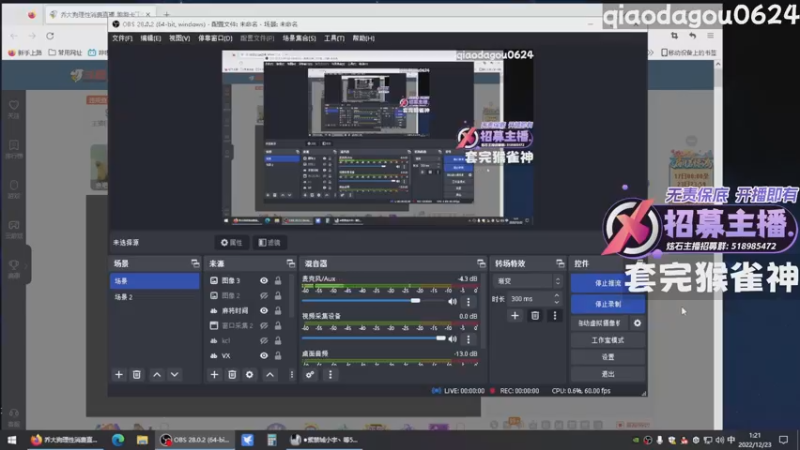Open source 滤镜 filters button
Screen dimensions: 800x450
(x=270, y=242)
